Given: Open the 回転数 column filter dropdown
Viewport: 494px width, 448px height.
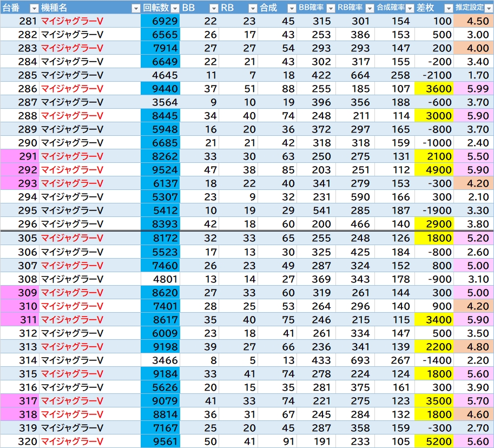Looking at the screenshot, I should (175, 8).
